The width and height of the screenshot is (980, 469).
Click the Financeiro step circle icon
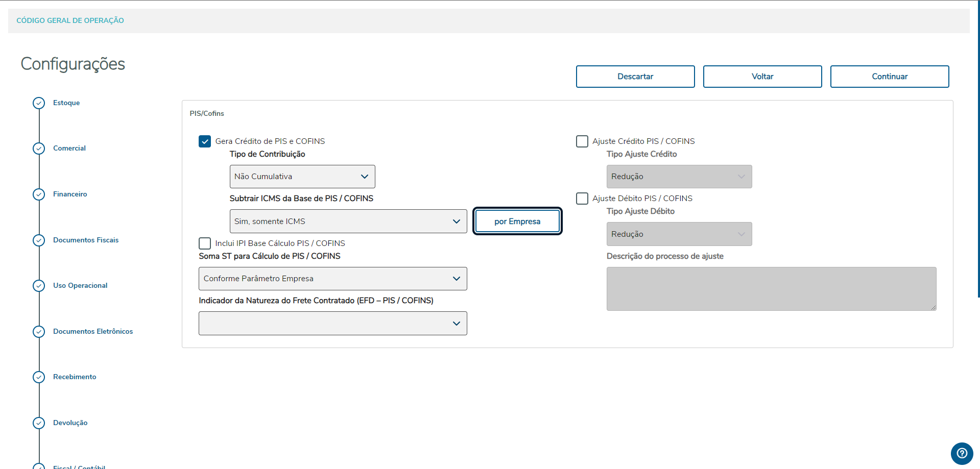pos(39,194)
